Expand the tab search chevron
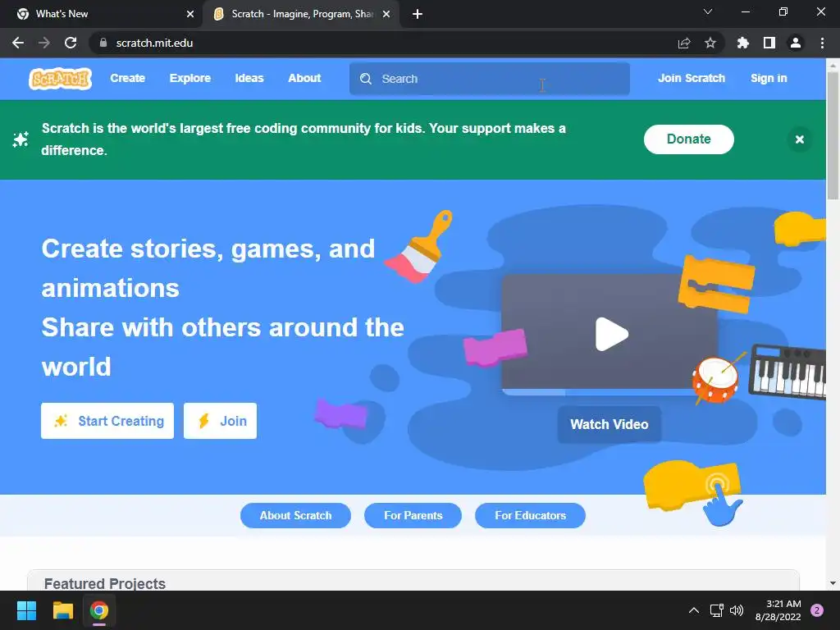840x630 pixels. 708,11
